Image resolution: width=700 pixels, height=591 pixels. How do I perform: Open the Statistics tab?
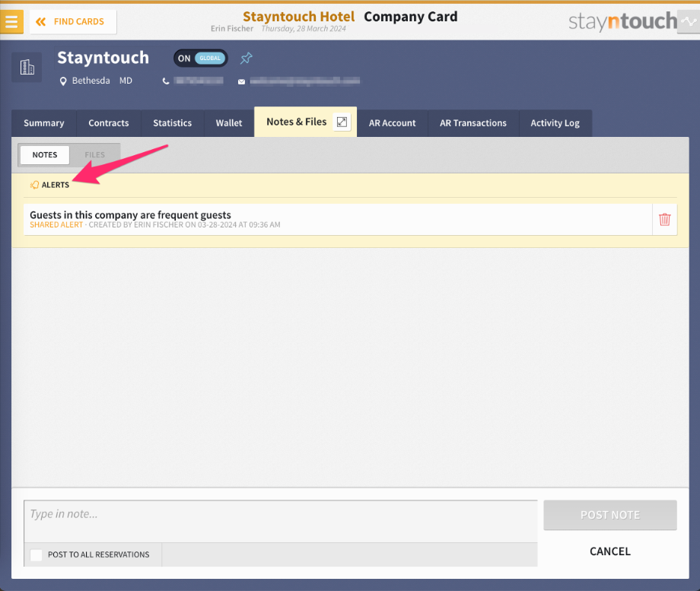coord(172,123)
